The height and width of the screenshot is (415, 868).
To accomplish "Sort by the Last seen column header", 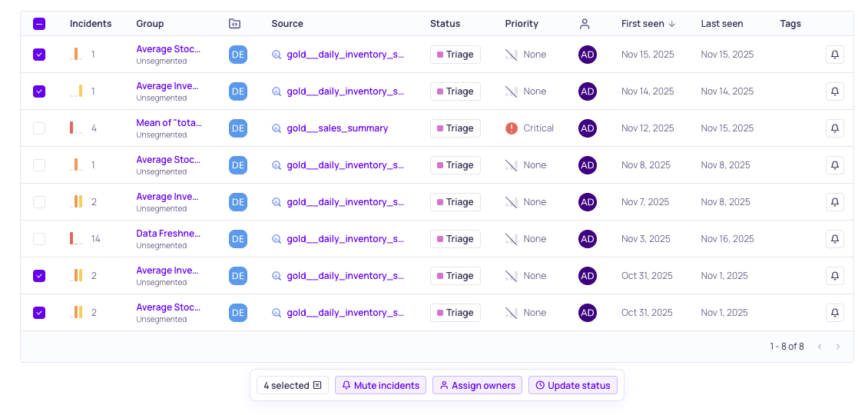I will tap(722, 24).
